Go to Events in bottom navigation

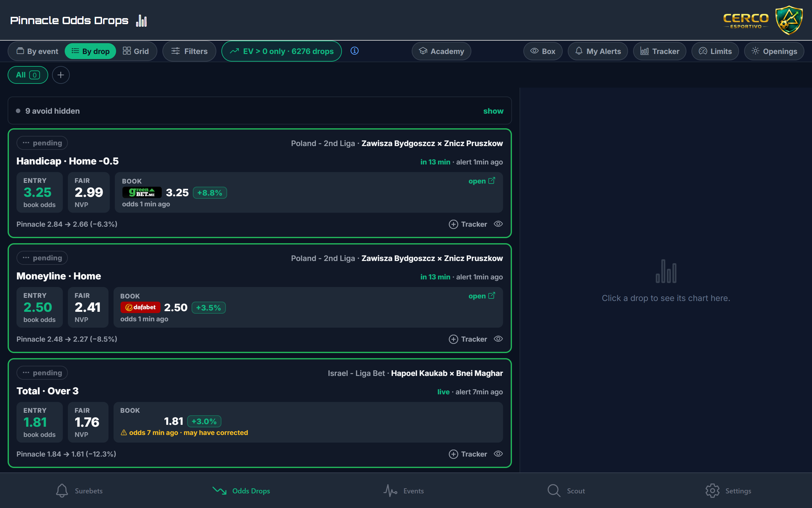[404, 491]
